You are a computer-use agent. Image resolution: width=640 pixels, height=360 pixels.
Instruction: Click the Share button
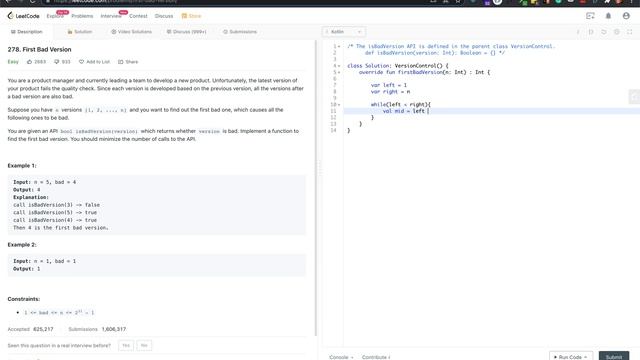pos(128,62)
